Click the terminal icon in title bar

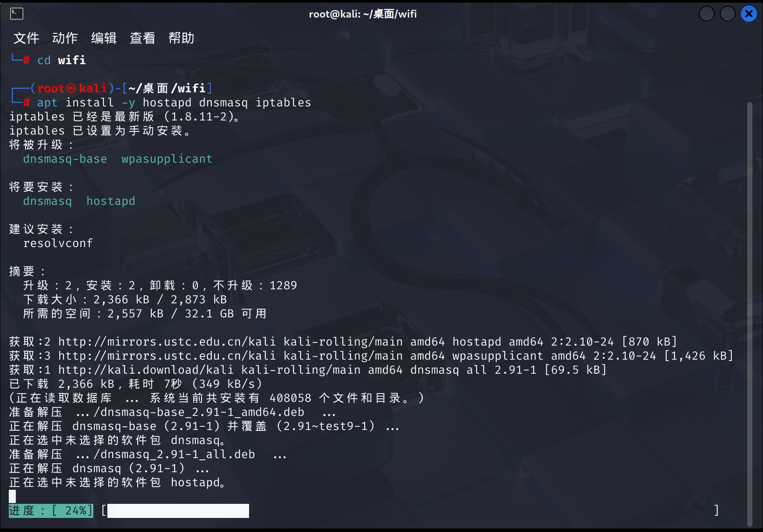tap(17, 14)
